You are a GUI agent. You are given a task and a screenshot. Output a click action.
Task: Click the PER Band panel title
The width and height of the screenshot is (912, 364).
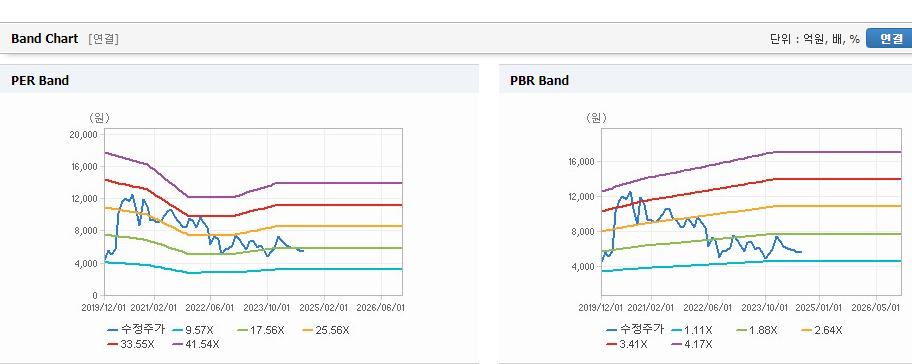tap(40, 80)
